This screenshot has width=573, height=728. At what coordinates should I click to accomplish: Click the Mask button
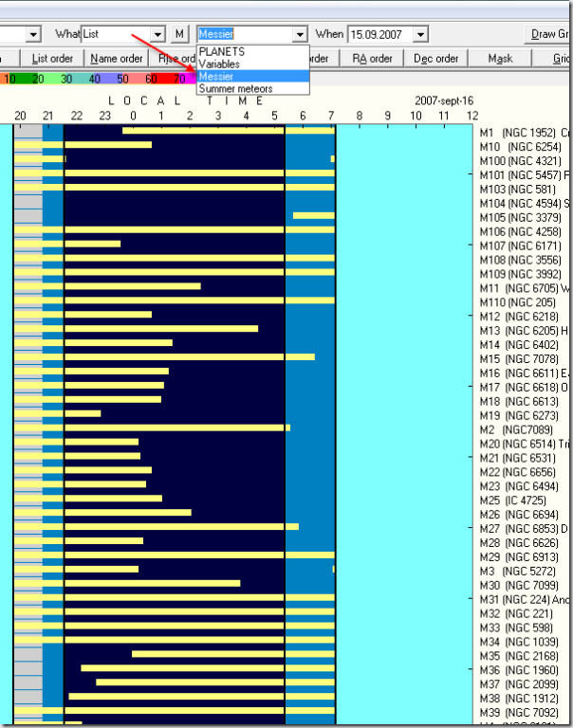tap(500, 58)
